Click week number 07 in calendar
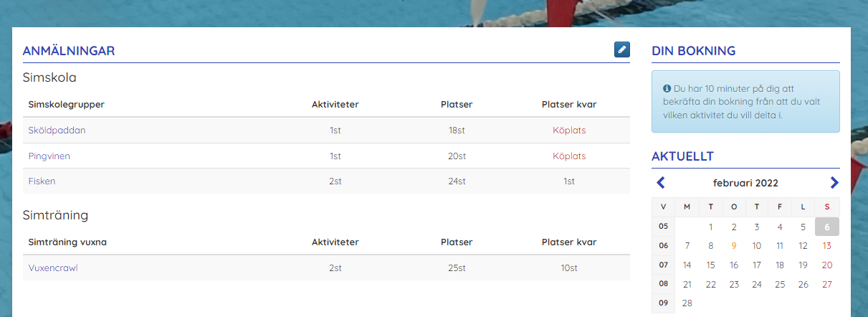Image resolution: width=868 pixels, height=317 pixels. [x=663, y=265]
